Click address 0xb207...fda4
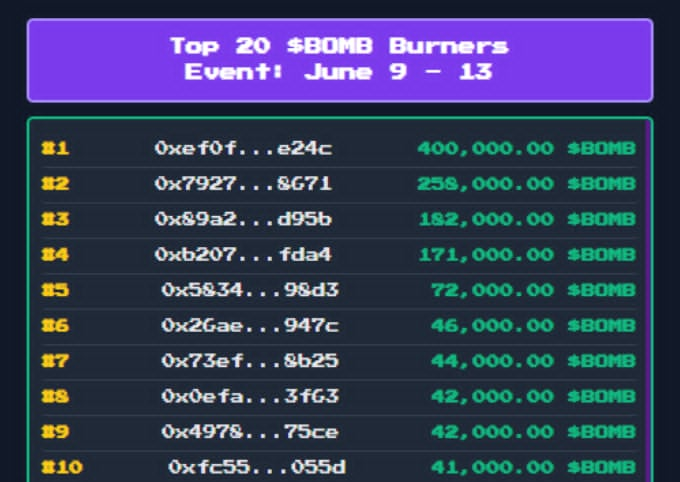 click(x=243, y=254)
